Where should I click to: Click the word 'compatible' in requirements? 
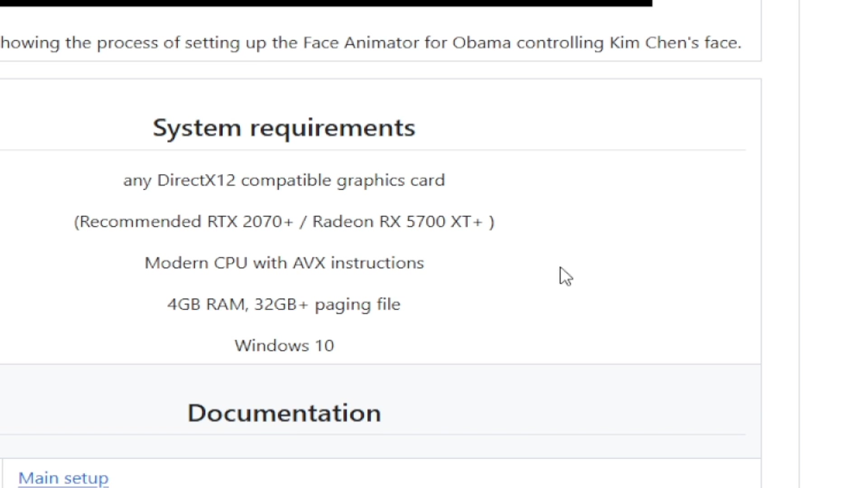coord(286,180)
